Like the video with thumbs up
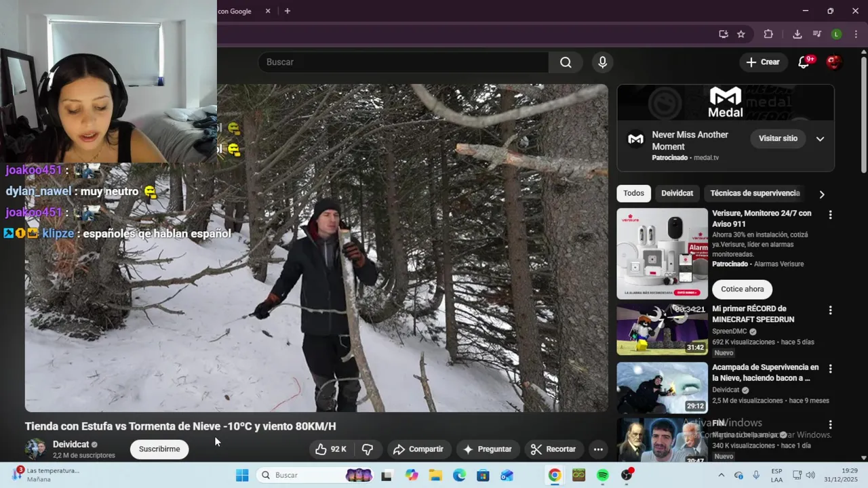Image resolution: width=868 pixels, height=488 pixels. click(331, 449)
